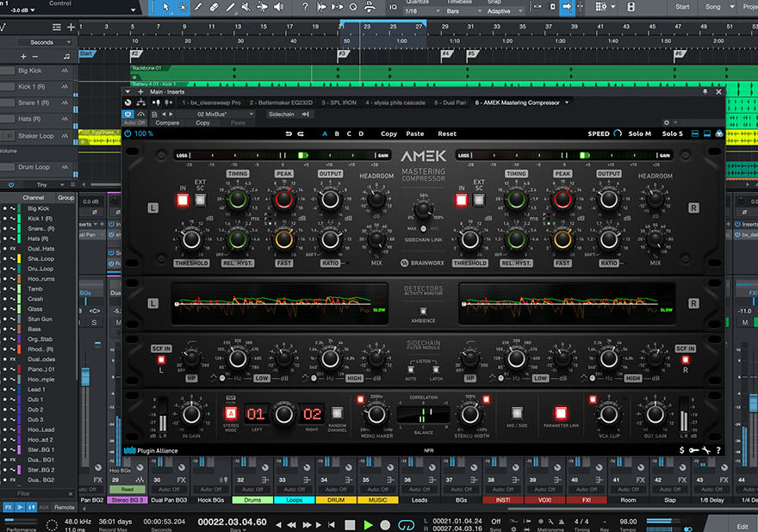Click Solo S in plugin toolbar
Screen dimensions: 758x532
(672, 133)
